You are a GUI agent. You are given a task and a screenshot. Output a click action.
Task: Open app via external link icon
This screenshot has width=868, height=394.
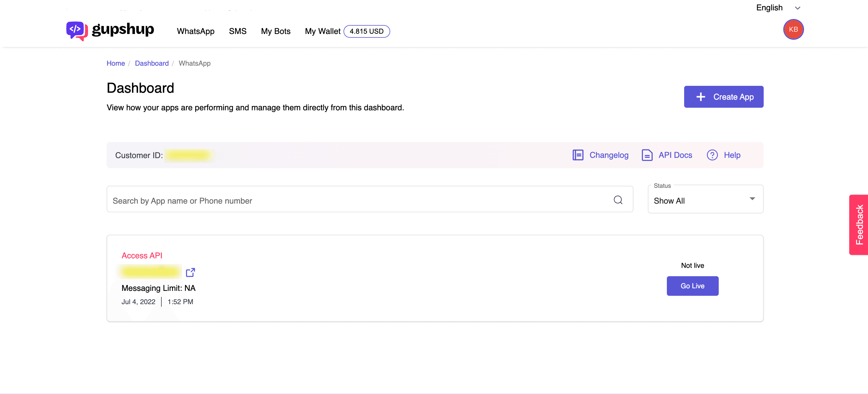[190, 272]
